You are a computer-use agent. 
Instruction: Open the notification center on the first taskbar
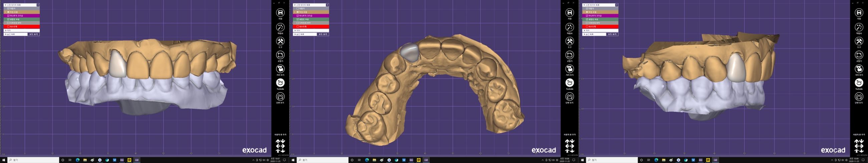(x=284, y=160)
